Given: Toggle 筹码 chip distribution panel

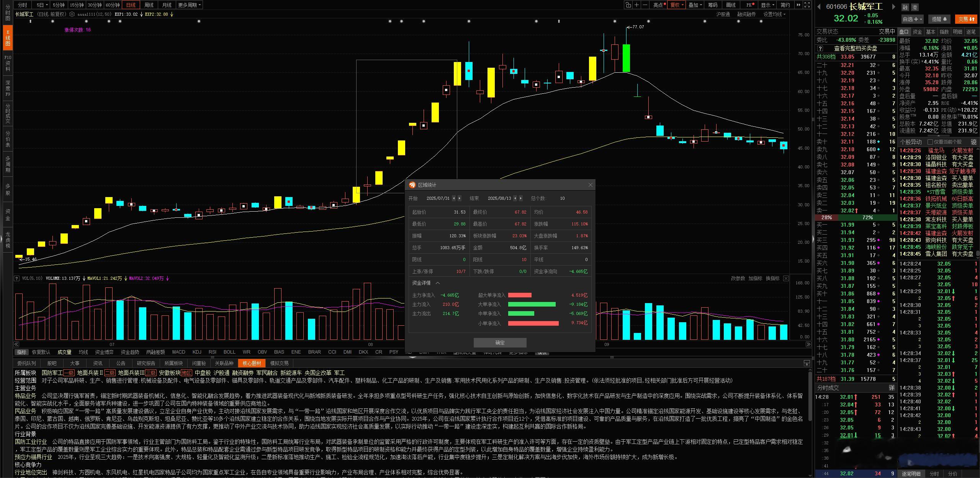Looking at the screenshot, I should pos(713,5).
